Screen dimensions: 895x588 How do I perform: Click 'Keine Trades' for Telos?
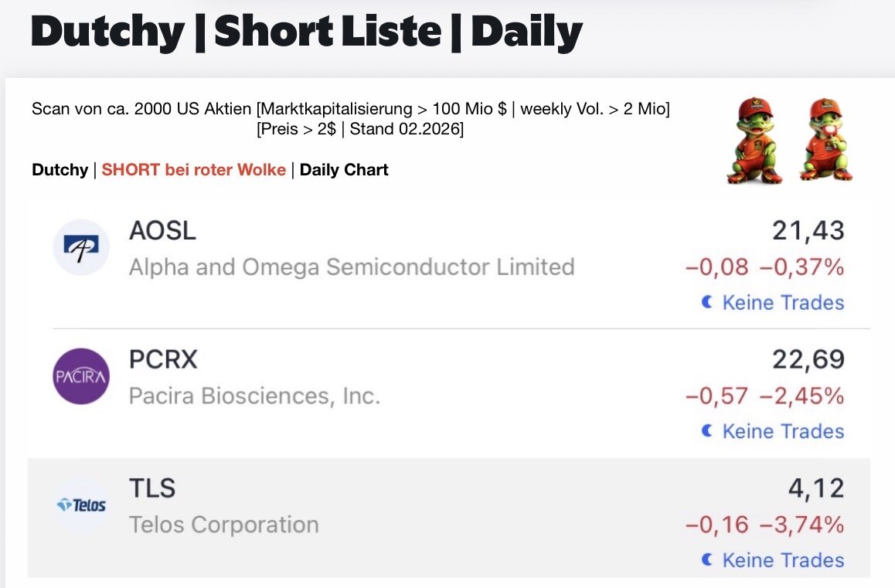[x=783, y=560]
